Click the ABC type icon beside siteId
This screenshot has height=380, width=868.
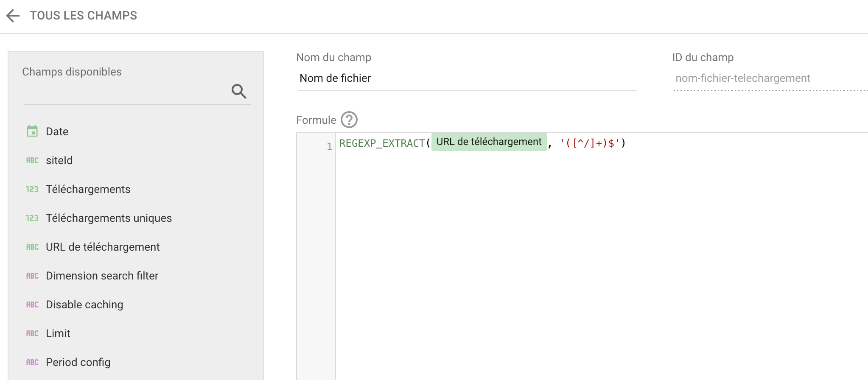coord(32,160)
